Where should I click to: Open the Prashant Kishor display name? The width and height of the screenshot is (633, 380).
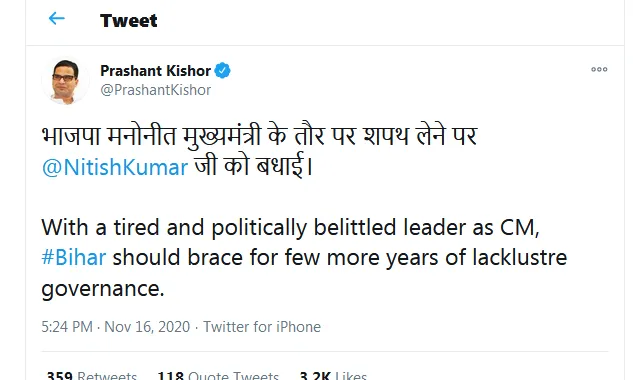click(155, 71)
